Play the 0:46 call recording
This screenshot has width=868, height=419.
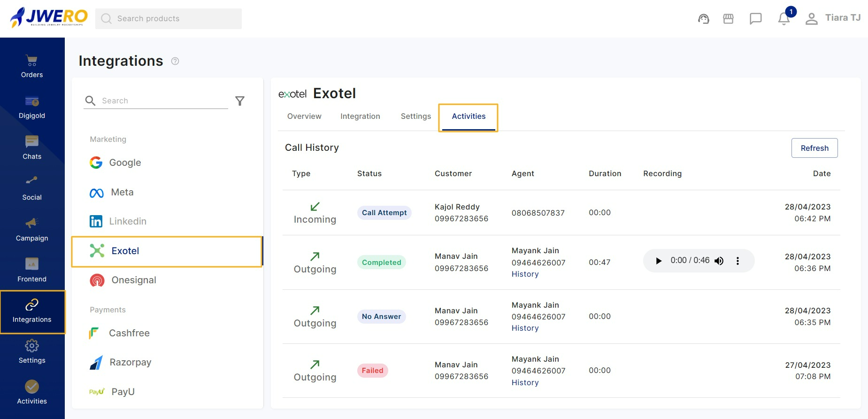pos(659,261)
